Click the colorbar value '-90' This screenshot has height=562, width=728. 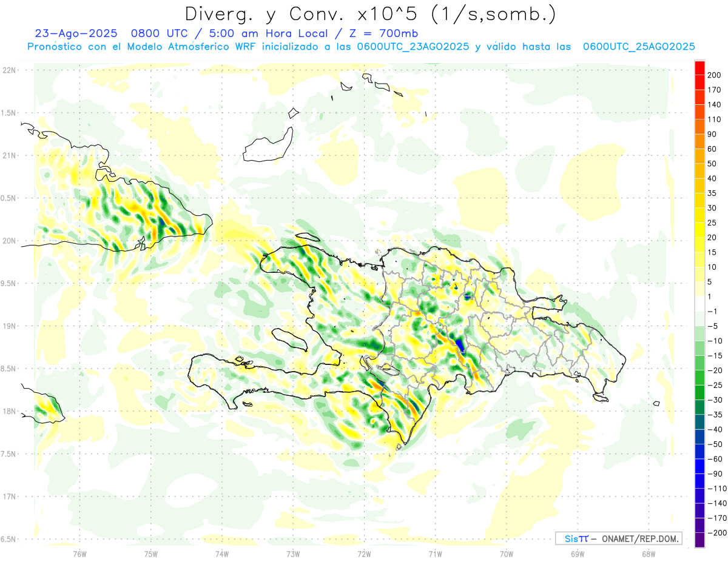click(715, 473)
